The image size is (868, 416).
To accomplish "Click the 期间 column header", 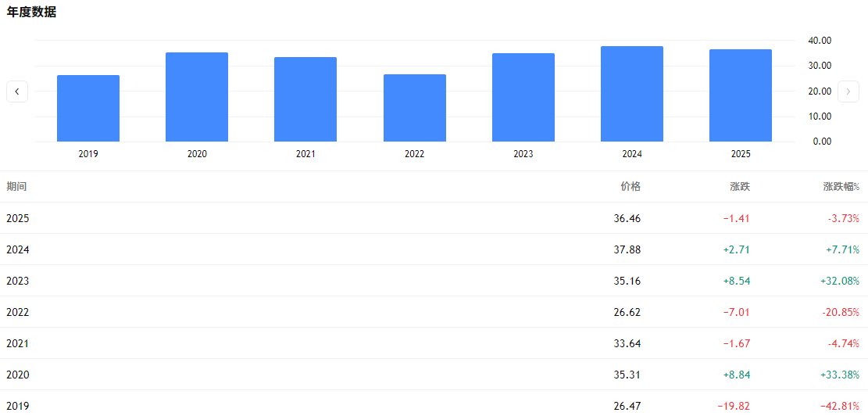I will point(16,187).
